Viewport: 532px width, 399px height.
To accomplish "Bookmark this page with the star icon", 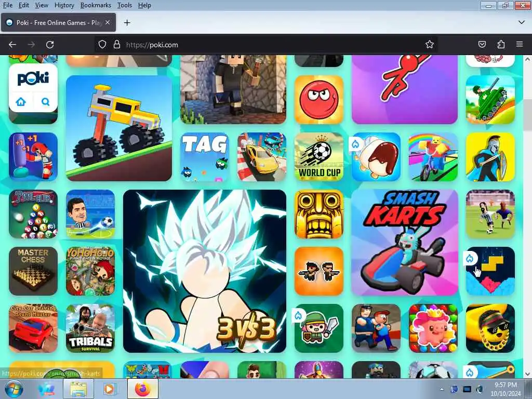I will pyautogui.click(x=430, y=45).
